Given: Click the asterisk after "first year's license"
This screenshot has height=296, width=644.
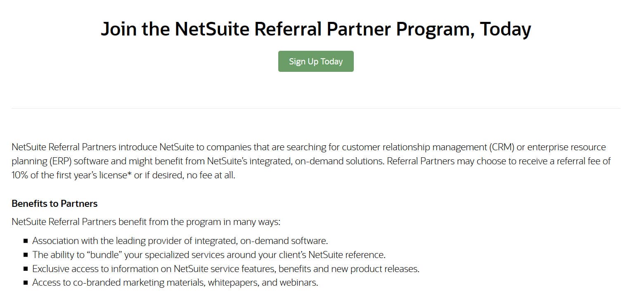Looking at the screenshot, I should pos(129,173).
